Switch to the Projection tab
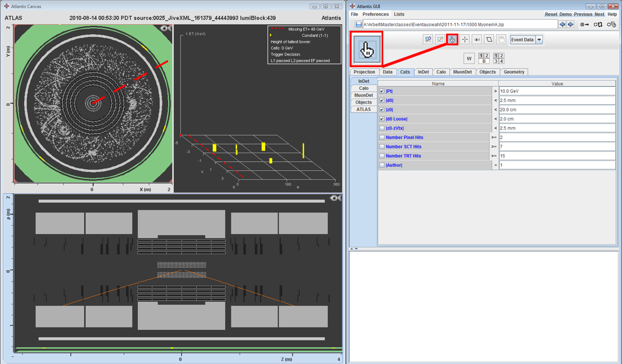The height and width of the screenshot is (364, 622). pyautogui.click(x=364, y=72)
